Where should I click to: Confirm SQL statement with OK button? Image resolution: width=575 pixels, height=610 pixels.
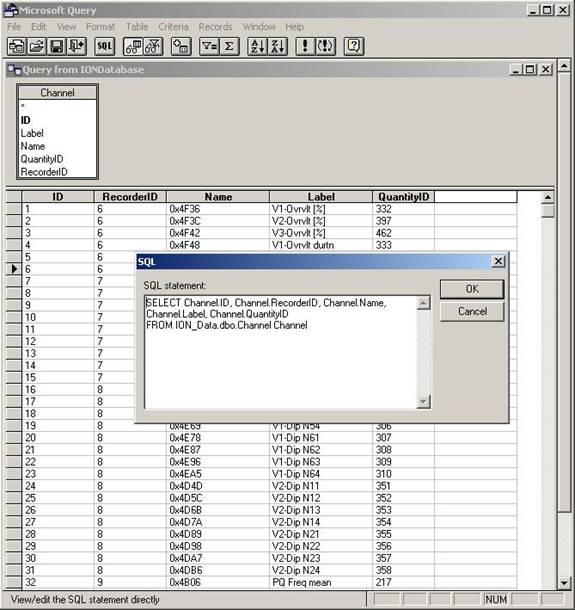tap(472, 289)
